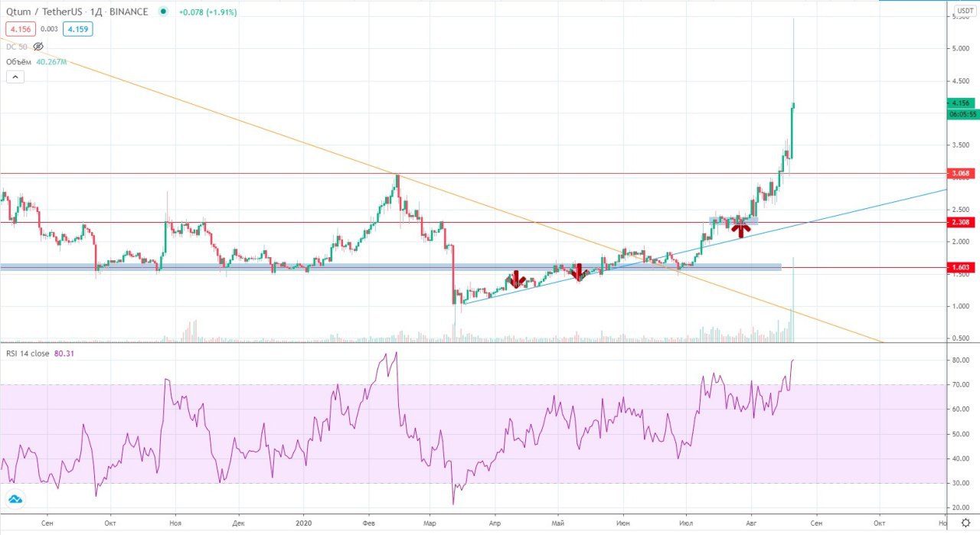Click the Авг label on time axis
The width and height of the screenshot is (980, 535).
[752, 523]
